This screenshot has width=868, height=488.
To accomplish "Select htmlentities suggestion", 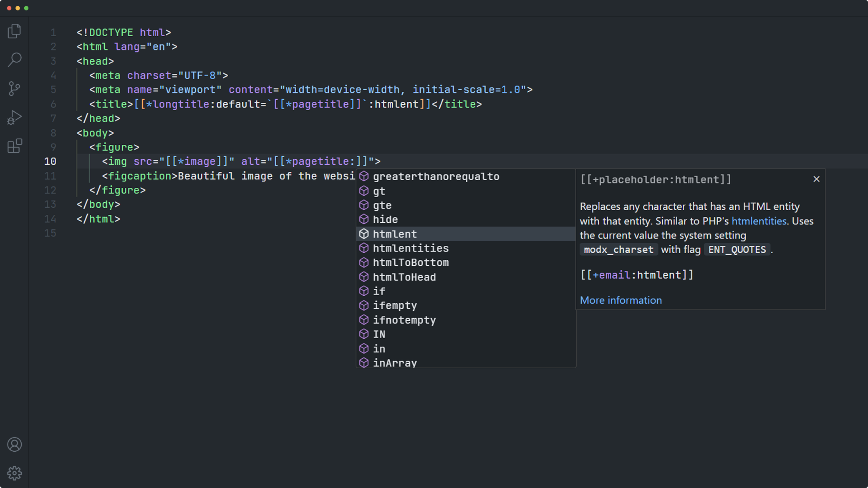I will 411,248.
